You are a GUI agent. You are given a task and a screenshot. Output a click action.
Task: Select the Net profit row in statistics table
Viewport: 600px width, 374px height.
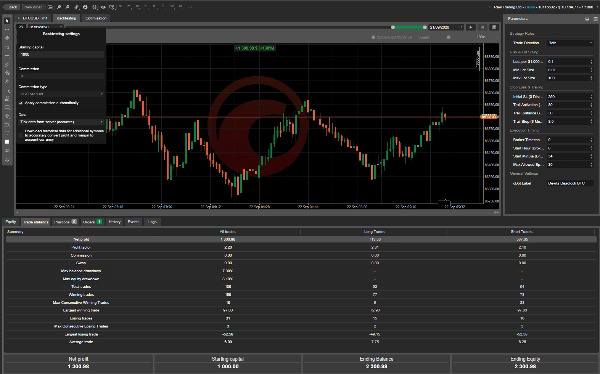pos(301,239)
